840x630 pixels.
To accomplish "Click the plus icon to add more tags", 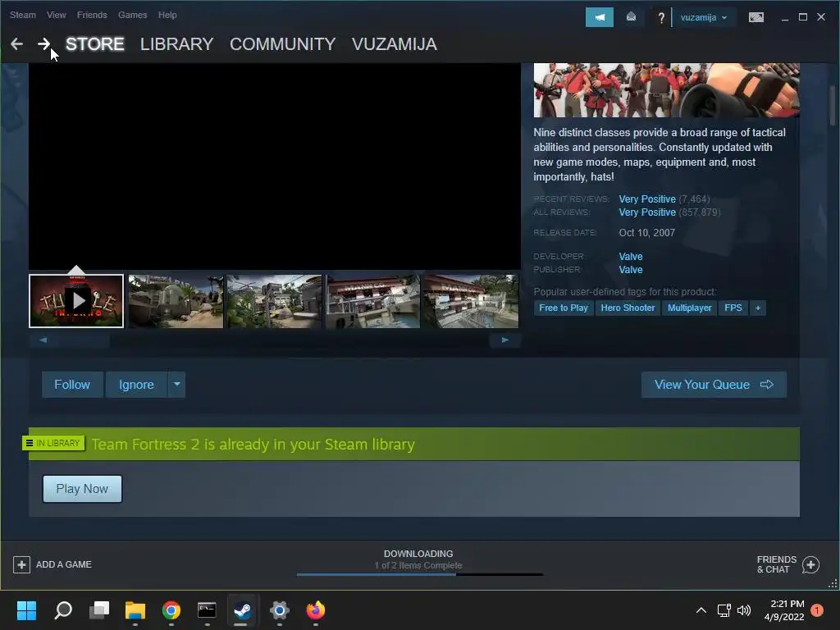I will [x=757, y=308].
